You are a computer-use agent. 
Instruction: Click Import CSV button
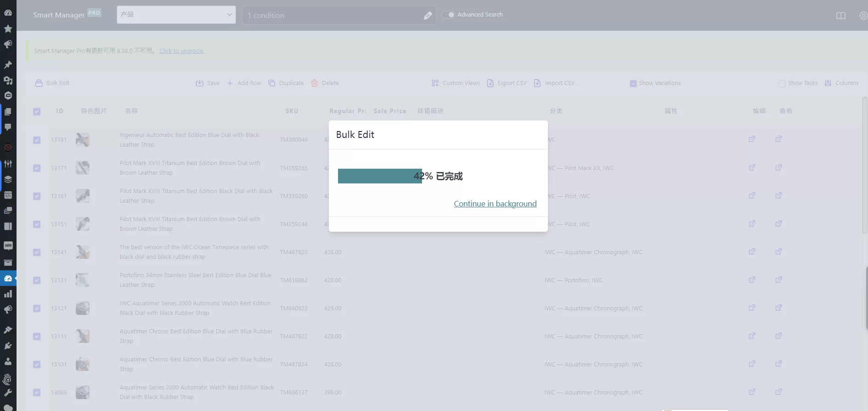click(554, 83)
